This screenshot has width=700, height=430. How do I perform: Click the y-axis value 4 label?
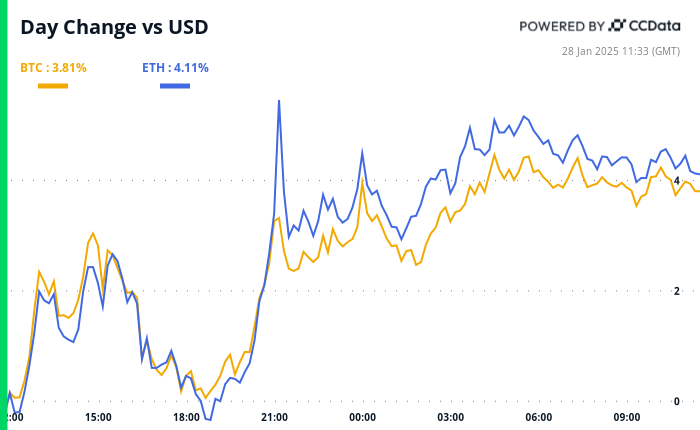tap(677, 181)
